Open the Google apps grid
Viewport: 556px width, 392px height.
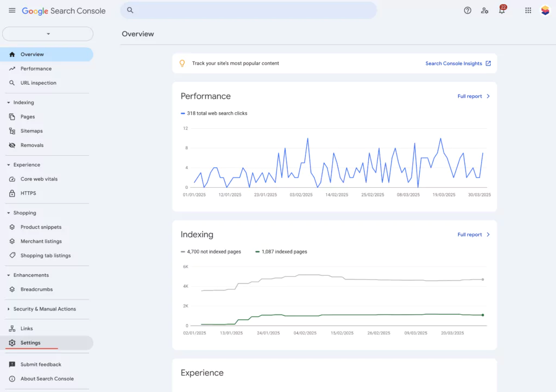click(x=528, y=10)
